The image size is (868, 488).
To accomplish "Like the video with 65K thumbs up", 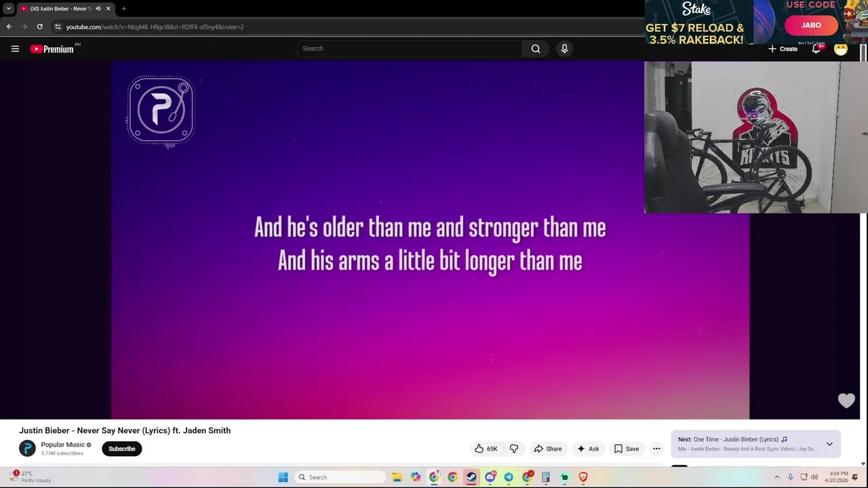I will 486,449.
